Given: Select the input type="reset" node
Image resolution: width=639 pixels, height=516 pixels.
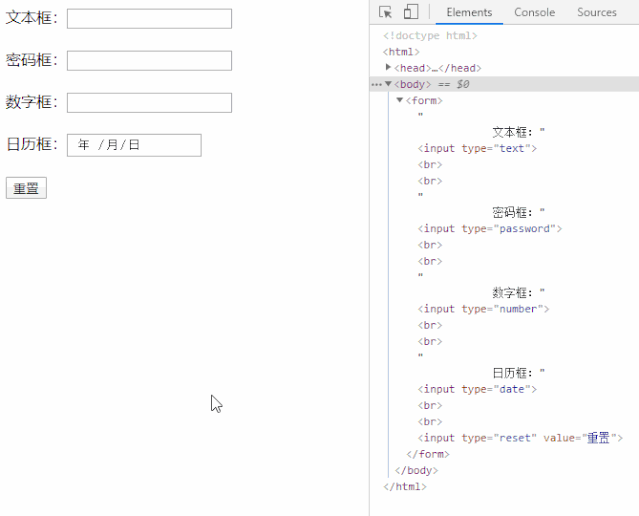Looking at the screenshot, I should click(520, 438).
